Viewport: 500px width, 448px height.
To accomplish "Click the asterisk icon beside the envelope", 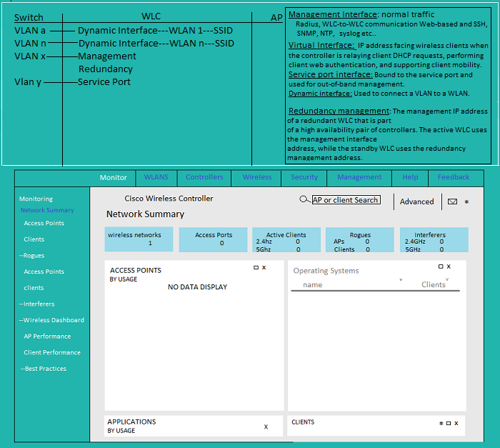I will (466, 202).
